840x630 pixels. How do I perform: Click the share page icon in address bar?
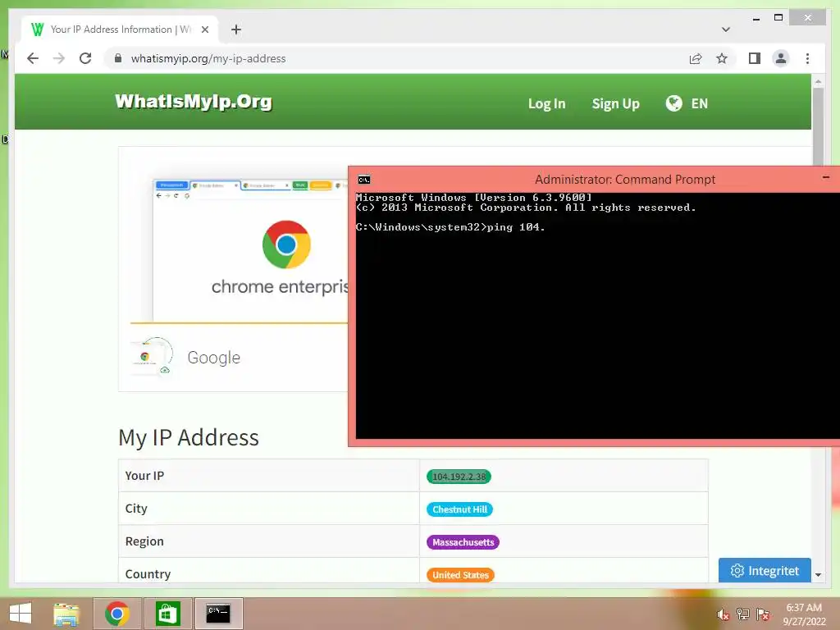coord(696,58)
